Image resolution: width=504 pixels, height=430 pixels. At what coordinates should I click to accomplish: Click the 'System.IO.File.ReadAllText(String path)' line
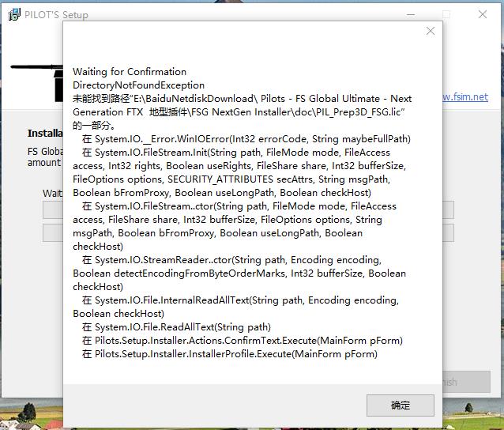coord(176,327)
